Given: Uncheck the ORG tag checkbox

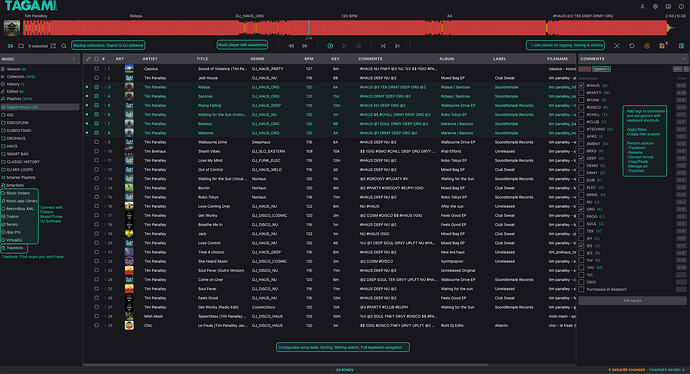Looking at the screenshot, I should tap(581, 209).
